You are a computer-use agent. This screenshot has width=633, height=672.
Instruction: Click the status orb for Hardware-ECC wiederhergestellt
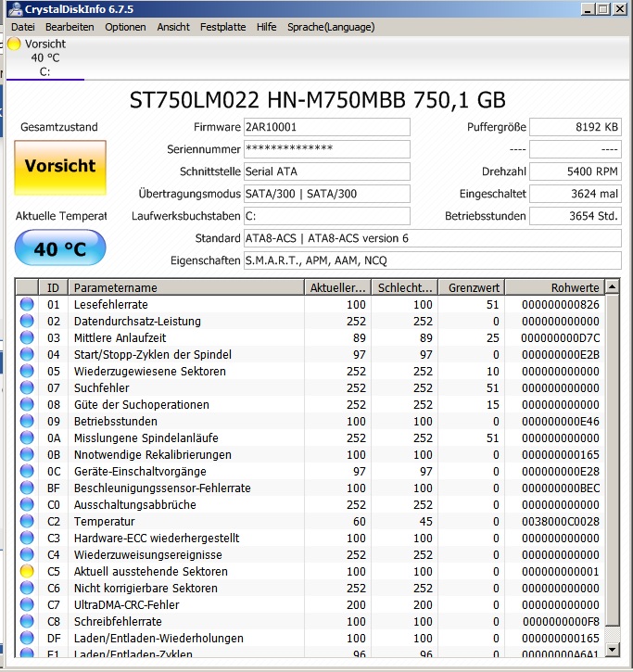(27, 539)
